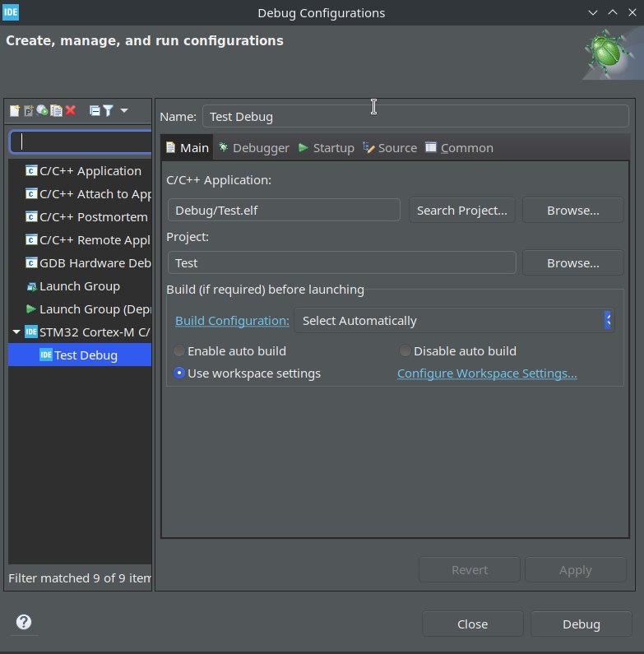The image size is (644, 654).
Task: Select the Launch Group tree item
Action: tap(80, 286)
